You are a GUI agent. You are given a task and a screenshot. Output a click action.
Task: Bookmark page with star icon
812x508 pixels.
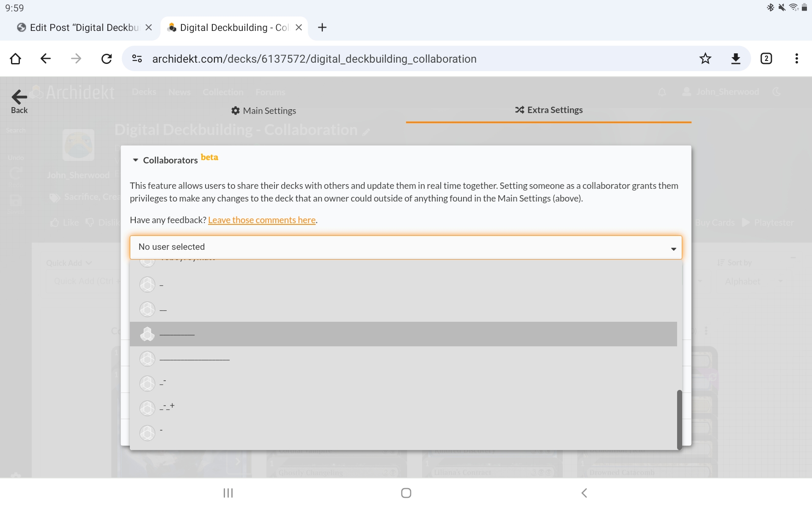(x=705, y=58)
